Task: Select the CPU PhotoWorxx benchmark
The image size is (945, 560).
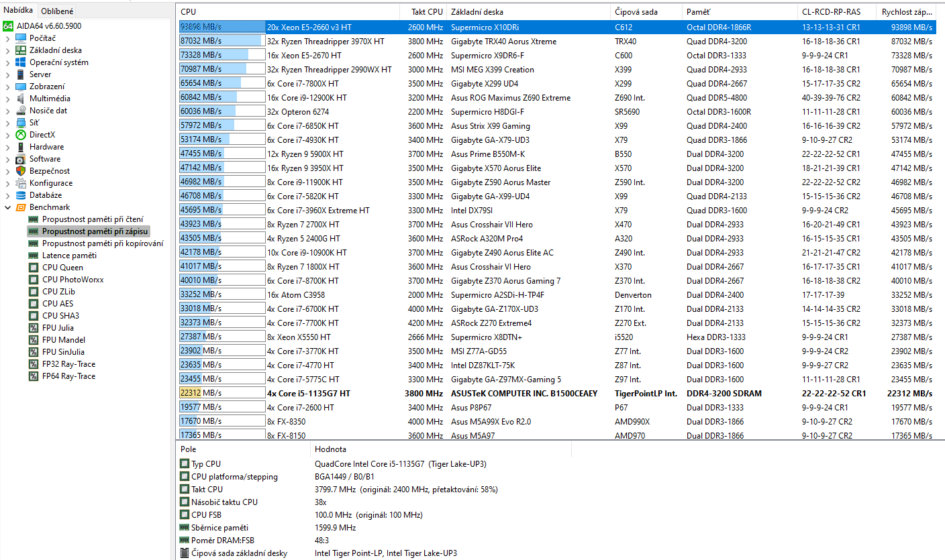Action: (72, 279)
